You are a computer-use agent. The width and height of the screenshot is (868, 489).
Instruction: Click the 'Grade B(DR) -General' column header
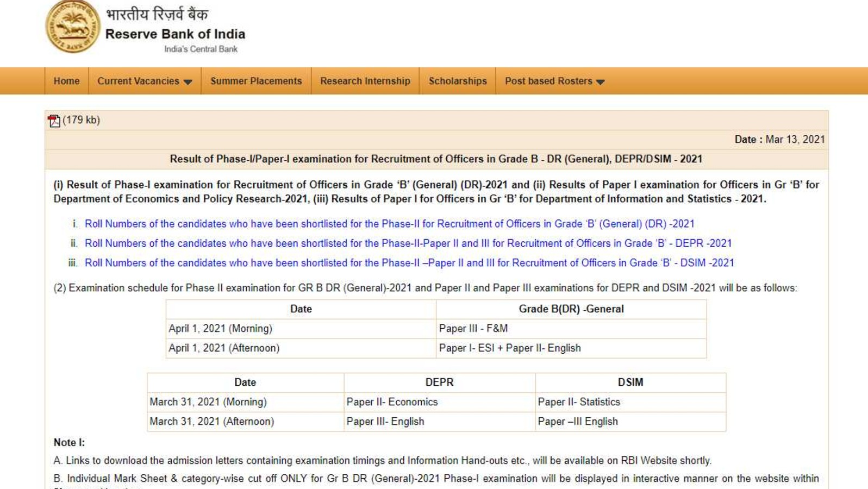[x=571, y=309]
